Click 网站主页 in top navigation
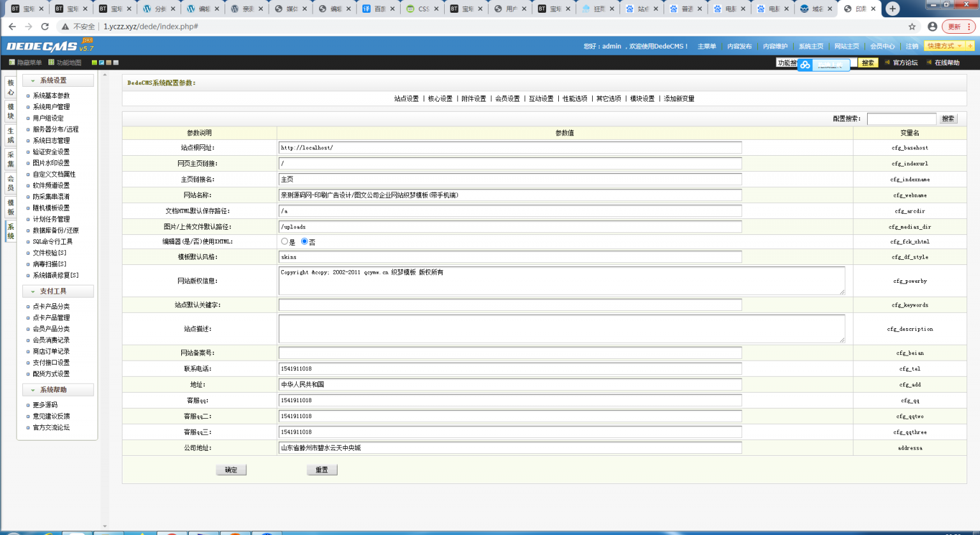 (x=847, y=46)
